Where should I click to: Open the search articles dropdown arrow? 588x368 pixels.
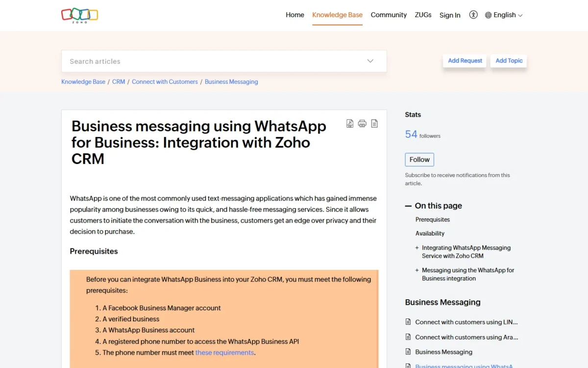click(x=370, y=61)
